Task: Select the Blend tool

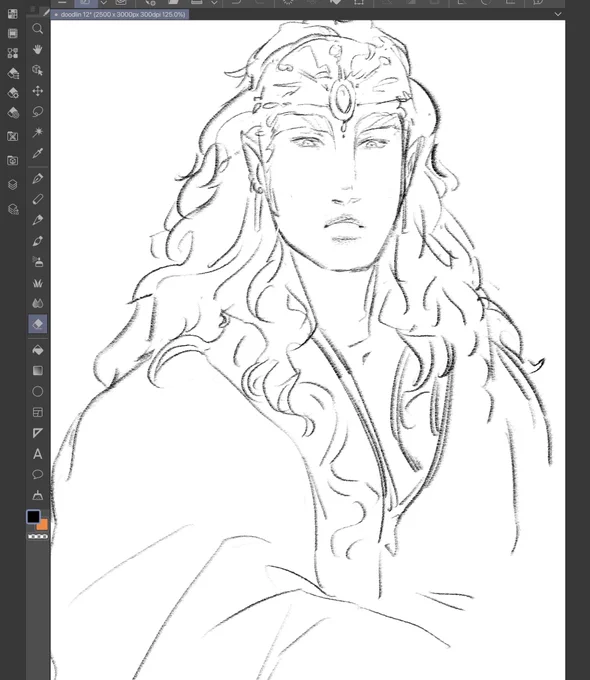Action: point(38,303)
